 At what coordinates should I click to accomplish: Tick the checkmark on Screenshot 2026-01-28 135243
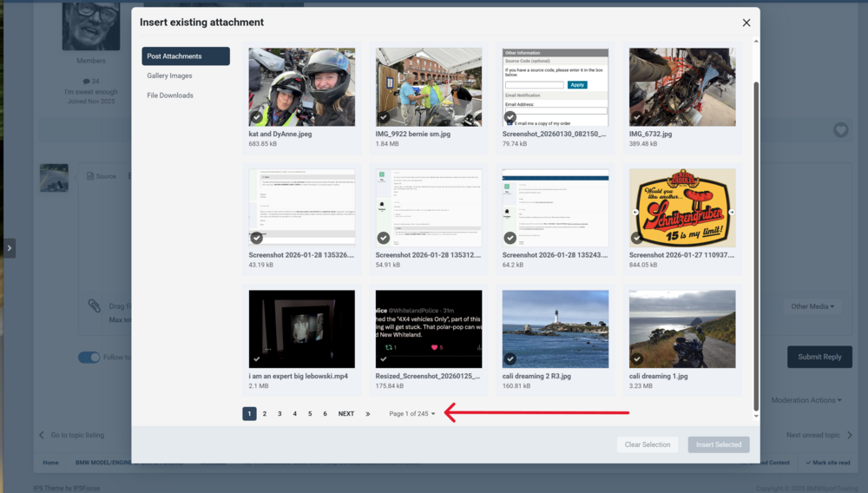pyautogui.click(x=510, y=238)
